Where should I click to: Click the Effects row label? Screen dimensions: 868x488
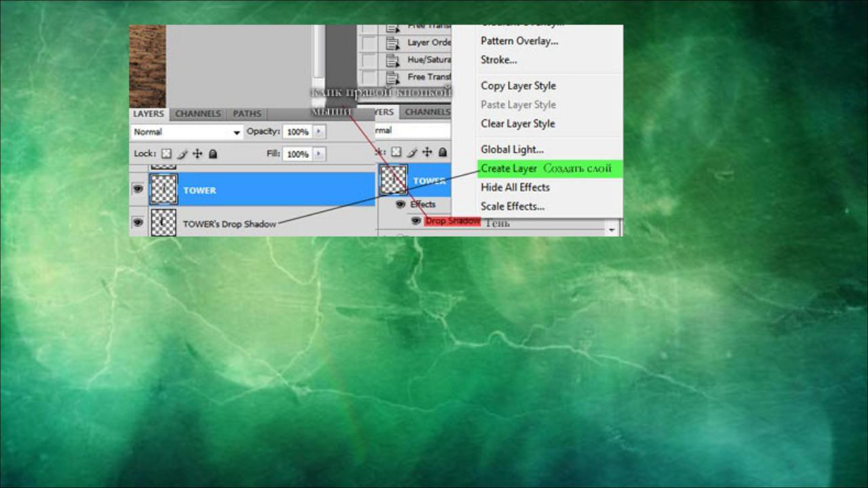pyautogui.click(x=422, y=204)
